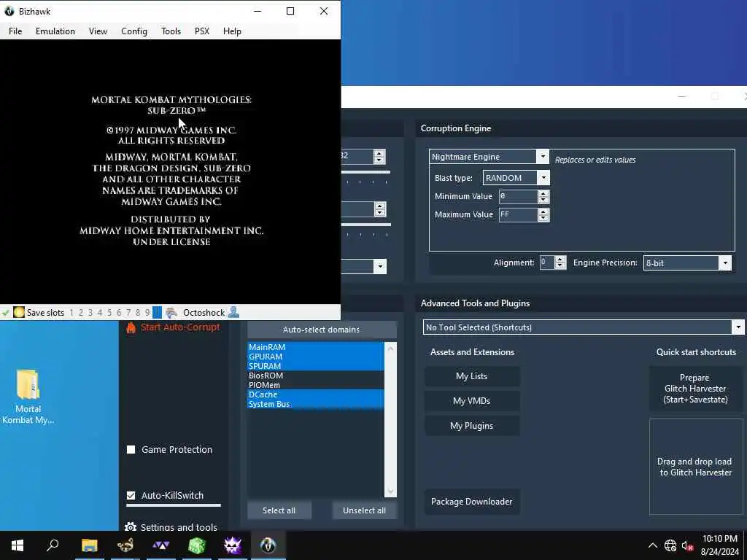Increase Minimum Value with the up arrow
This screenshot has height=560, width=747.
[x=543, y=193]
